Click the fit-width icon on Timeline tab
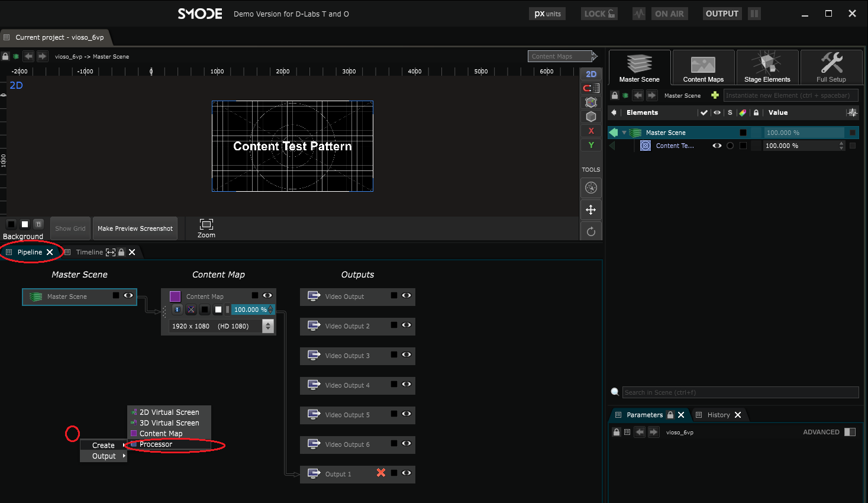The height and width of the screenshot is (503, 868). [111, 252]
